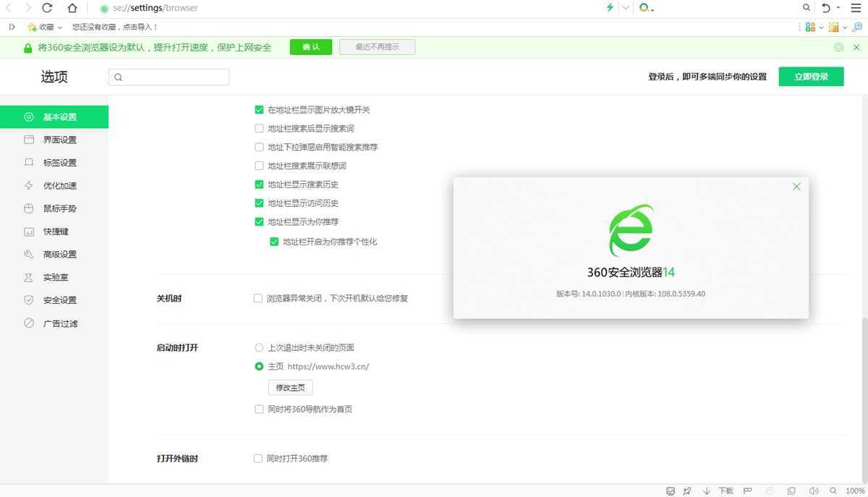Check 同时将360导航作为首页
Viewport: 868px width, 497px height.
(259, 409)
